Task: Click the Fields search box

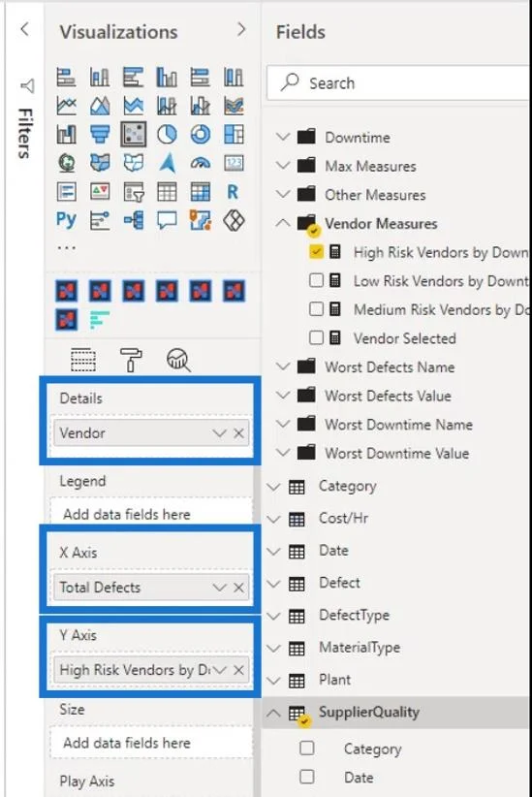Action: [x=399, y=82]
